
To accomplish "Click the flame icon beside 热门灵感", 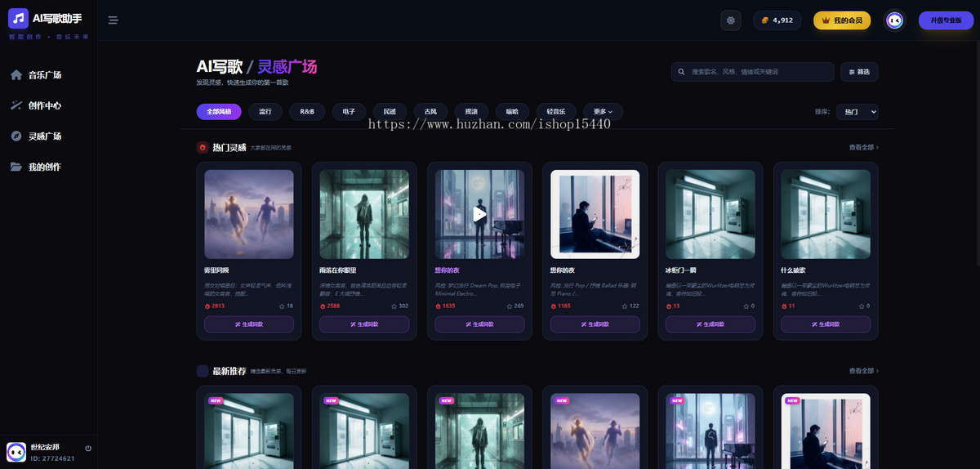I will coord(203,148).
